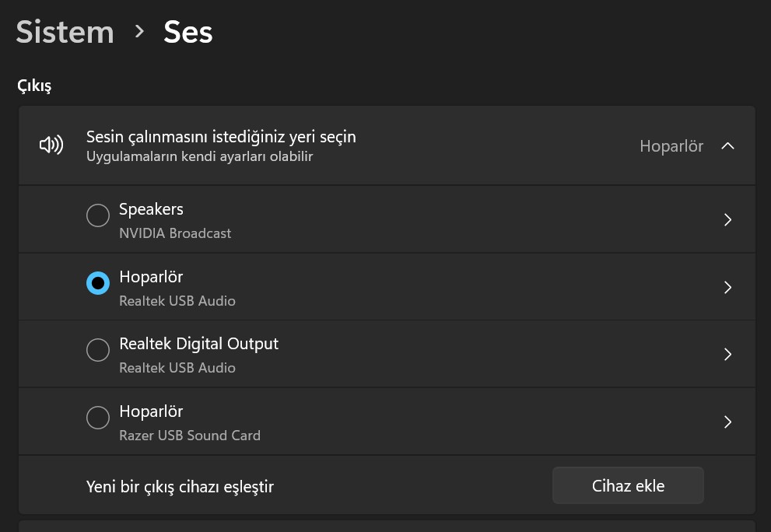Open properties arrow for Realtek Digital Output
771x532 pixels.
click(727, 355)
